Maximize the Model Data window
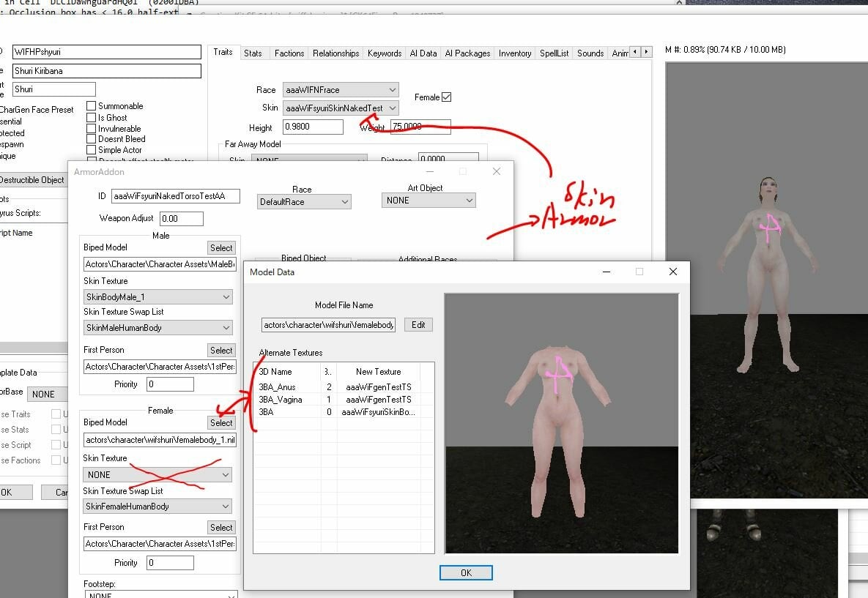 pyautogui.click(x=639, y=272)
